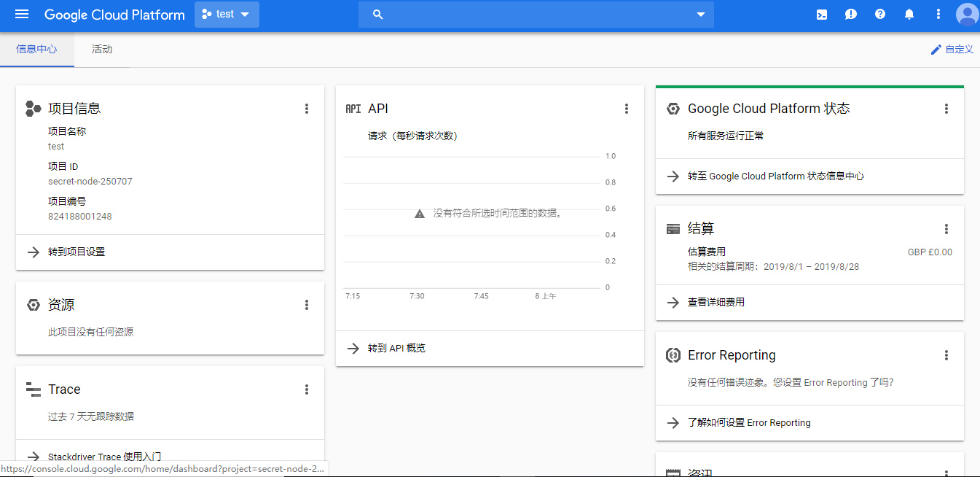Click the 自定义 pencil icon
Screen dimensions: 980x477
click(x=936, y=49)
